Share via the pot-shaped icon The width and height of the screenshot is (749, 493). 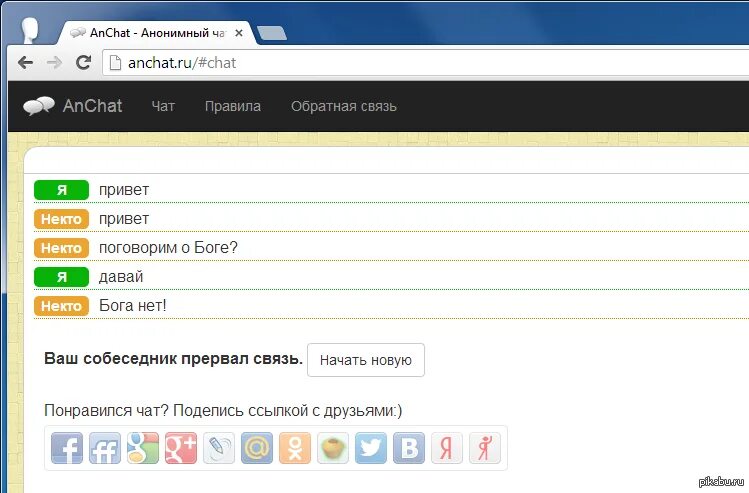pos(333,448)
